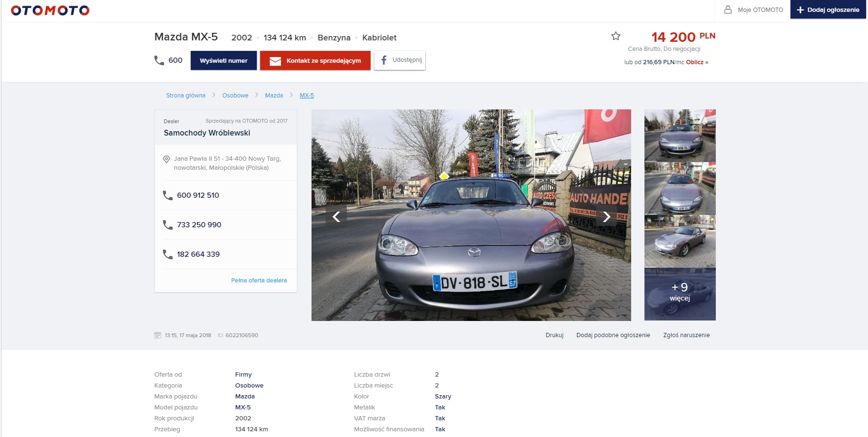This screenshot has width=868, height=437.
Task: Open Osobowe breadcrumb
Action: (235, 96)
